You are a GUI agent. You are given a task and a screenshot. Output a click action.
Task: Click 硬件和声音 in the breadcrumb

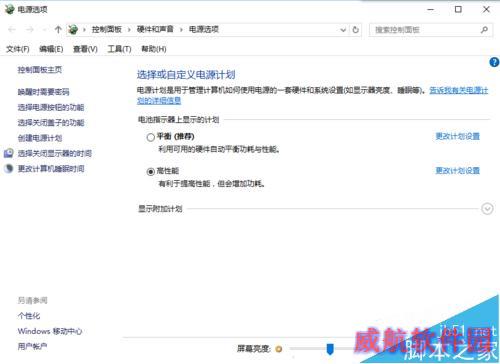pos(155,29)
